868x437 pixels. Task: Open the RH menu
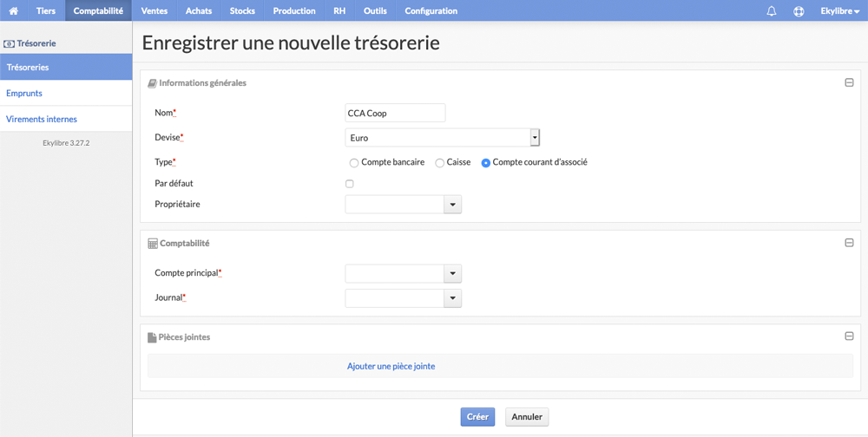pyautogui.click(x=339, y=10)
